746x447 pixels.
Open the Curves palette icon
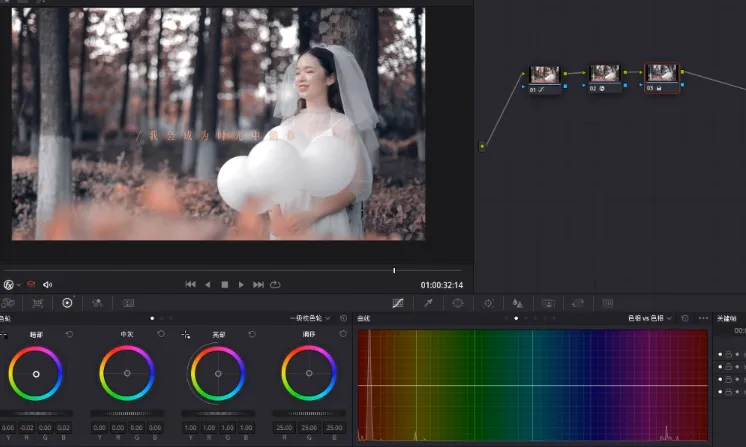pos(397,302)
